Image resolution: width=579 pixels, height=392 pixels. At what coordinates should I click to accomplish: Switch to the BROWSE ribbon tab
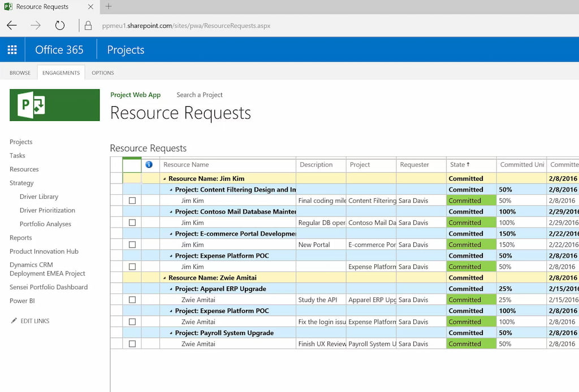pos(20,73)
